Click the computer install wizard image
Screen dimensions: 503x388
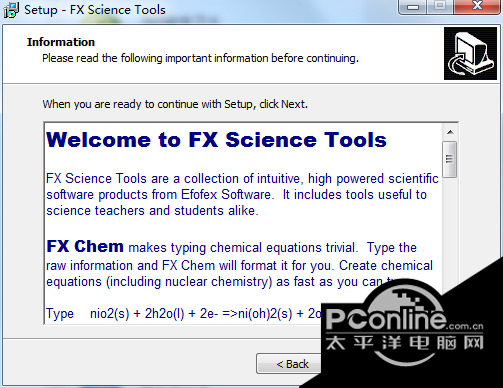tap(470, 54)
